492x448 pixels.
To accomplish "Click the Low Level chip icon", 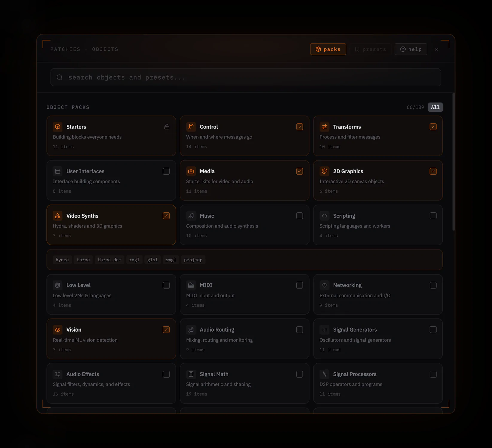I will pyautogui.click(x=58, y=285).
